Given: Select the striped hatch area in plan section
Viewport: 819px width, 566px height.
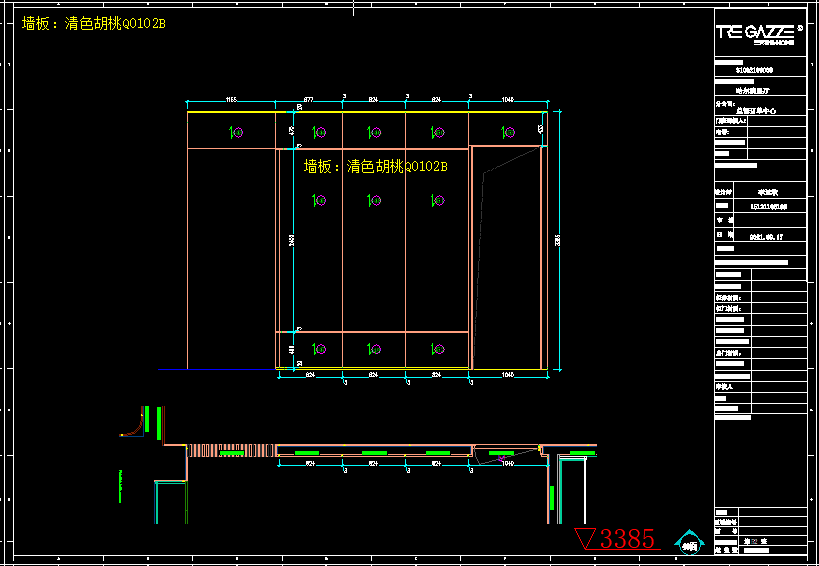Looking at the screenshot, I should [x=203, y=450].
